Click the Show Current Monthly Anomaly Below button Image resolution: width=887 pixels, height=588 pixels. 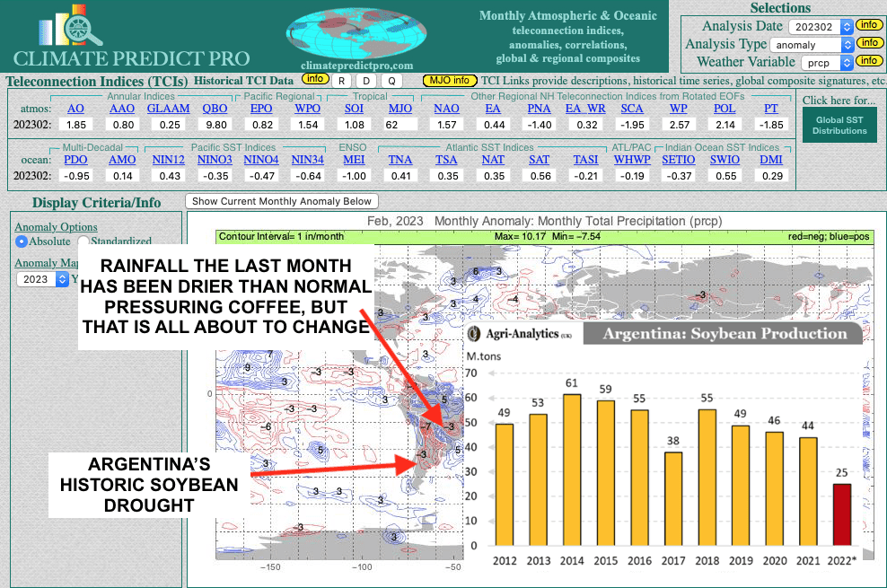click(x=282, y=201)
